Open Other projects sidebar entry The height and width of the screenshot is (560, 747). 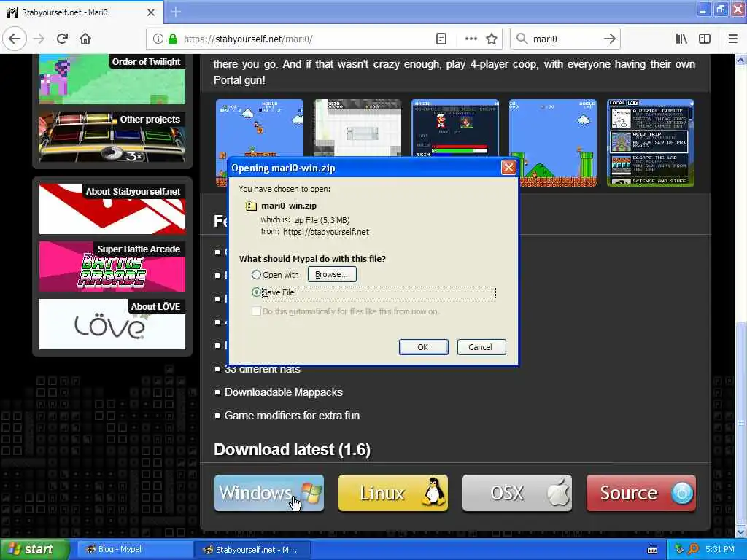tap(112, 136)
